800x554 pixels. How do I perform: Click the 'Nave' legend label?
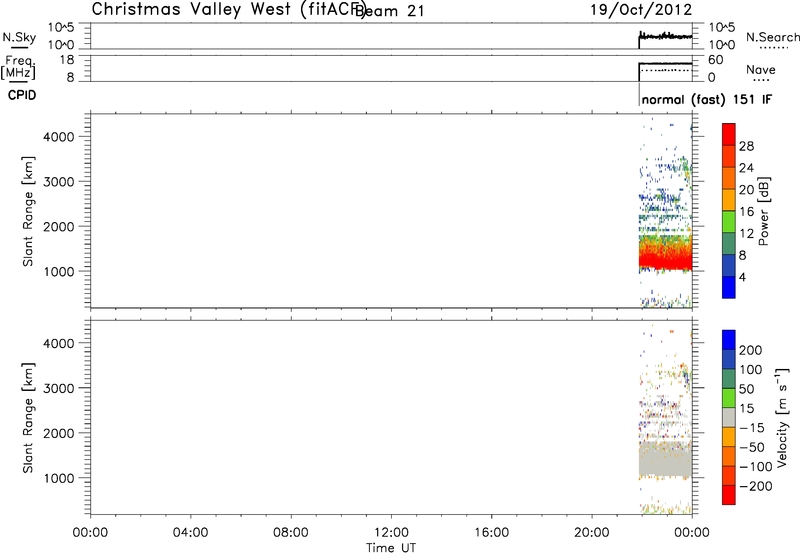coord(761,70)
